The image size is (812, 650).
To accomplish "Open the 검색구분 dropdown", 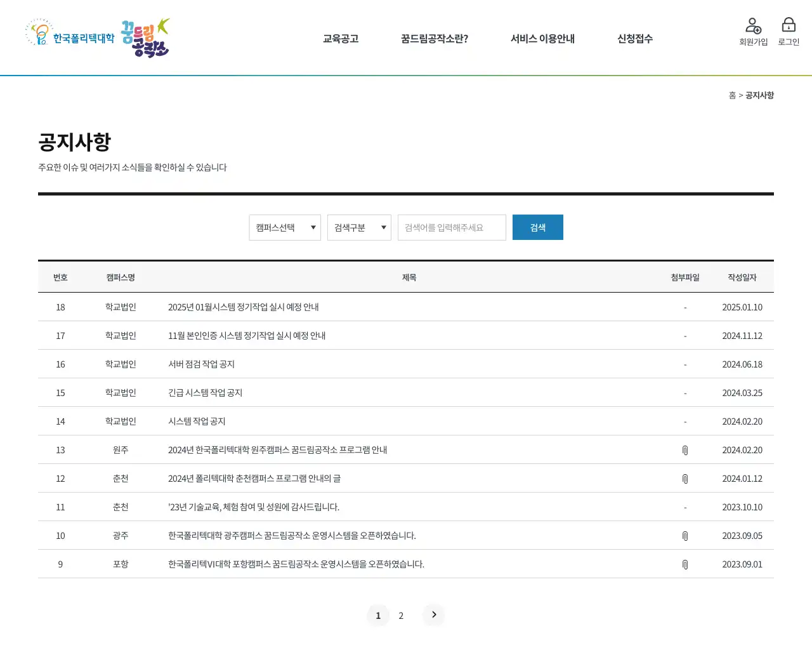I will tap(359, 227).
